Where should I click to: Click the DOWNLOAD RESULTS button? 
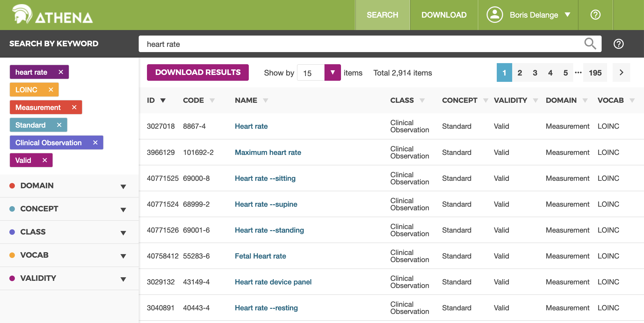198,72
